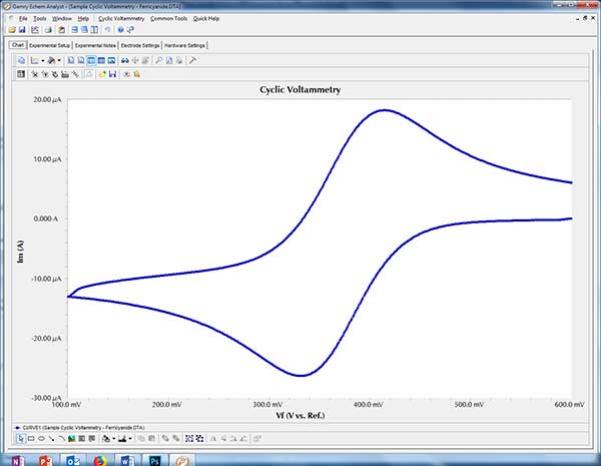The width and height of the screenshot is (601, 466).
Task: Click the tile windows vertically icon
Action: click(94, 30)
